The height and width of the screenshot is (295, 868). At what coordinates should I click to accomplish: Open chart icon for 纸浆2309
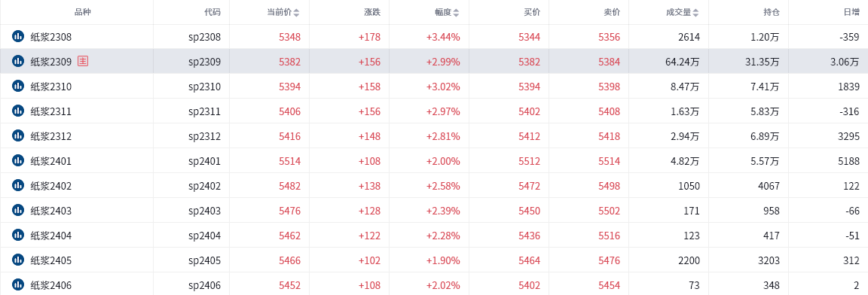(x=18, y=61)
